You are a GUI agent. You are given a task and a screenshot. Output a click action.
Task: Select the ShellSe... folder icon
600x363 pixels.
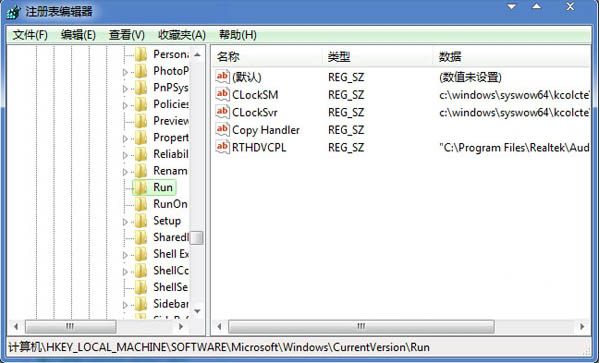tap(141, 288)
